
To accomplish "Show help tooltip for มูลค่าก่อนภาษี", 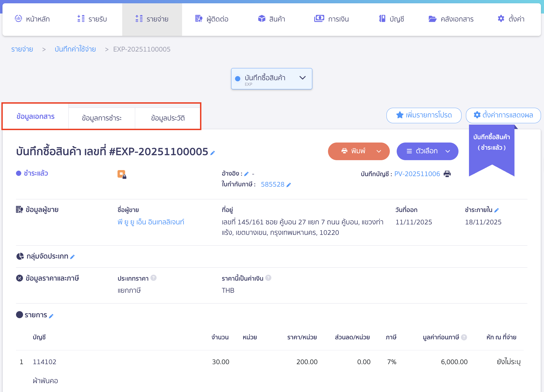I will click(x=464, y=337).
